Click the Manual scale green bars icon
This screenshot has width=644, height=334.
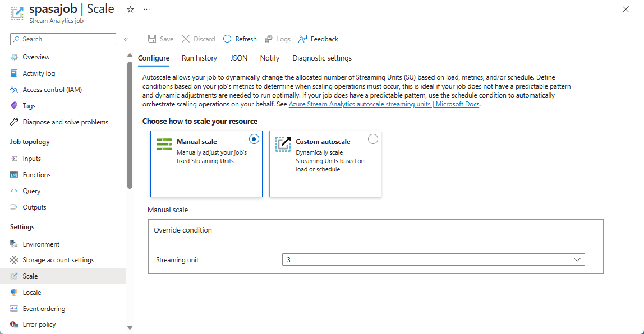[164, 144]
